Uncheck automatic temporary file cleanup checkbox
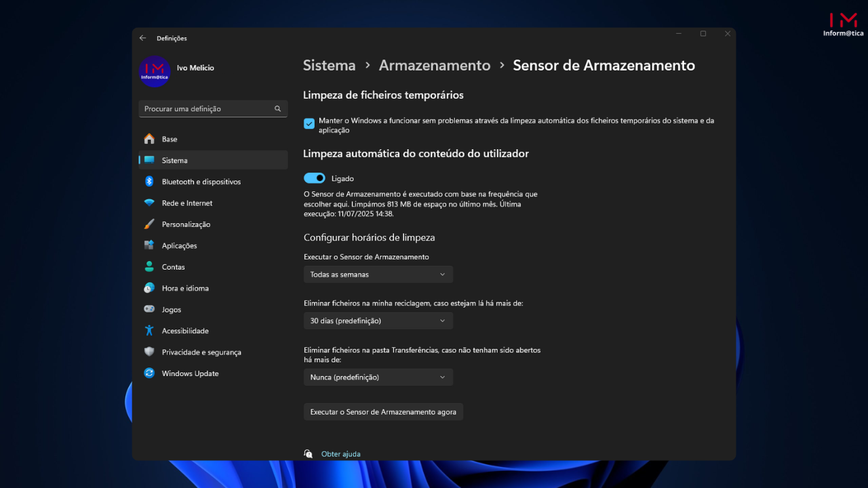 tap(309, 123)
